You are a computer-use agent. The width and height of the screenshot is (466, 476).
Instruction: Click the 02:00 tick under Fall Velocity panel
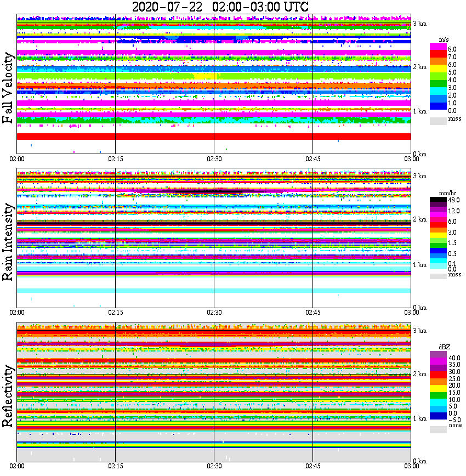point(17,159)
